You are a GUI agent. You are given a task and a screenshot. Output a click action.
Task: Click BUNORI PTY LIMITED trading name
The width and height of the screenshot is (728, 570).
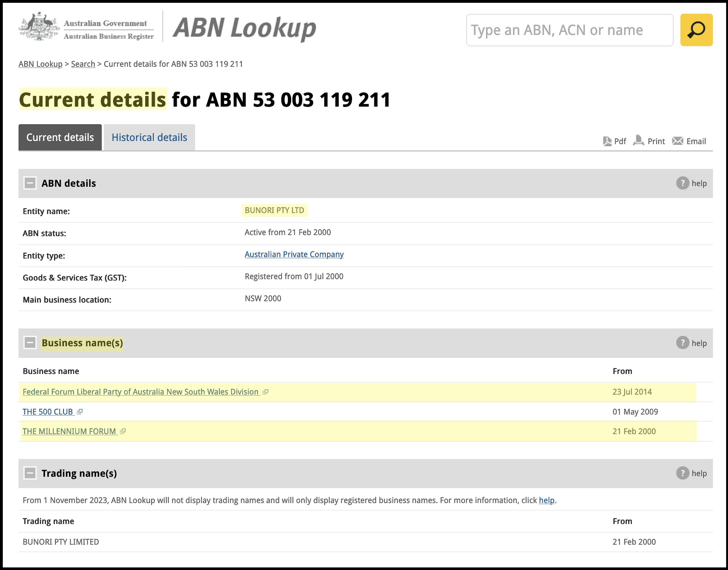61,542
